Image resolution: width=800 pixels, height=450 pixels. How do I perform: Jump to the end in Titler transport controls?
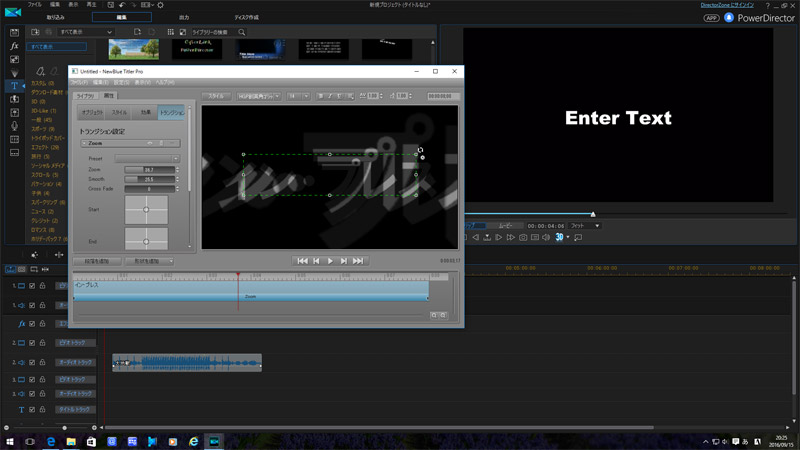click(x=358, y=260)
